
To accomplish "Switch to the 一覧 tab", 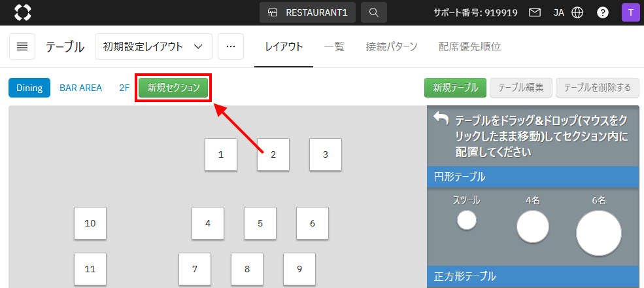I will (334, 46).
